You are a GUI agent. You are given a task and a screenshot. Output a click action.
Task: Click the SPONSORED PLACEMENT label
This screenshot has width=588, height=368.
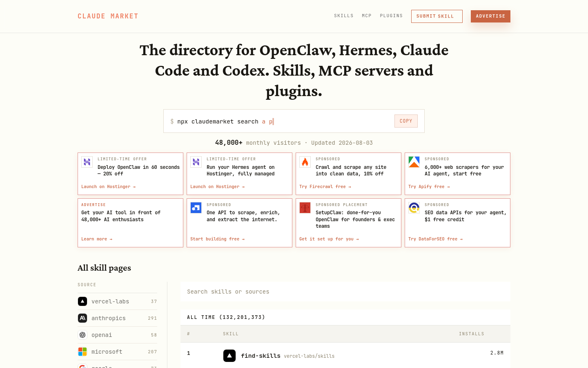click(x=341, y=205)
